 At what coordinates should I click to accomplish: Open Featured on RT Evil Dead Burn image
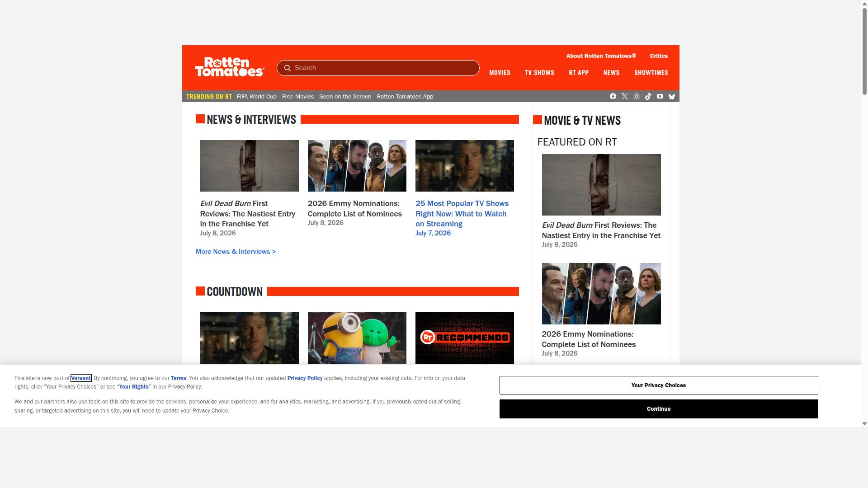coord(601,185)
